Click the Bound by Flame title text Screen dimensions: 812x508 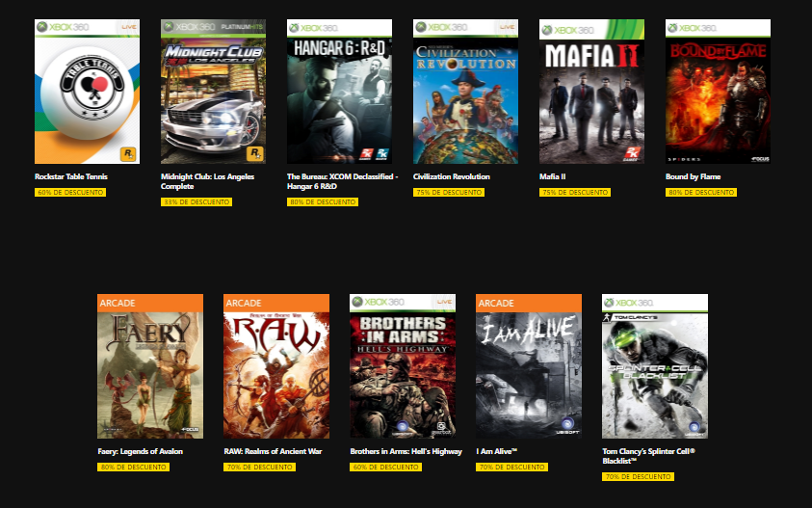click(x=693, y=176)
